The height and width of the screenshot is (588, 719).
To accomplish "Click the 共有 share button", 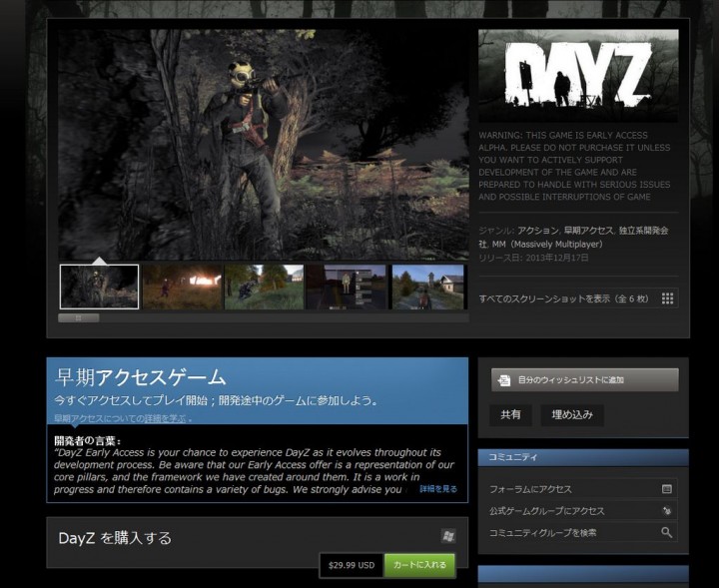I will point(510,414).
